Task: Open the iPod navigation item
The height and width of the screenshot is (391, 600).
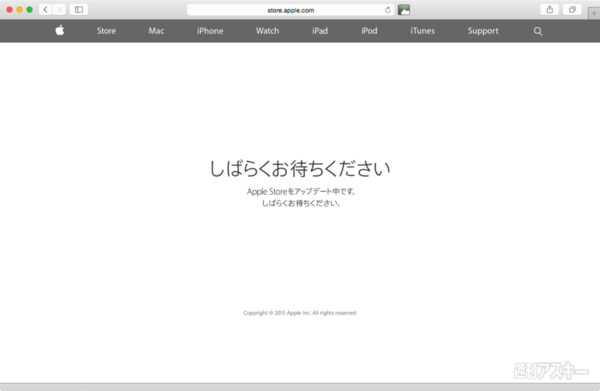Action: pos(369,31)
